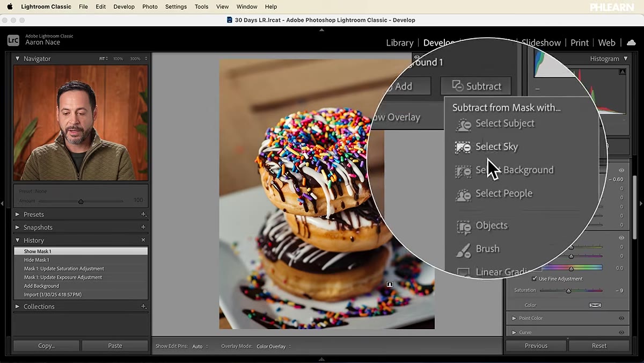Open the Window menu
This screenshot has height=363, width=644.
point(247,6)
